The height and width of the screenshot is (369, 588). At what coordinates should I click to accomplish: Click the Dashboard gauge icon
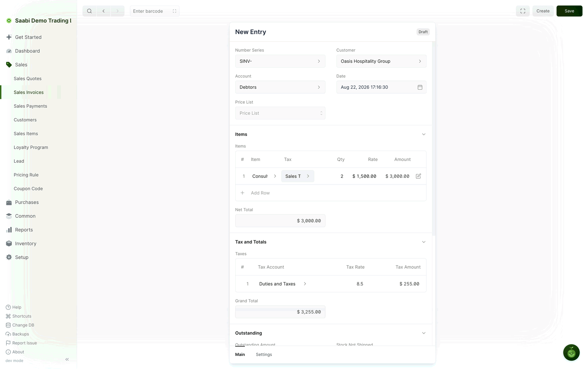(x=9, y=51)
